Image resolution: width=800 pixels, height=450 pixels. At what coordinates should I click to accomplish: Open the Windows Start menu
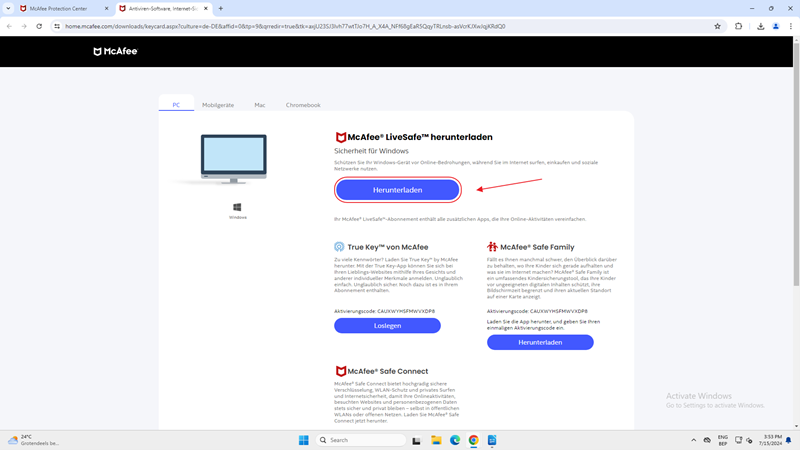304,440
